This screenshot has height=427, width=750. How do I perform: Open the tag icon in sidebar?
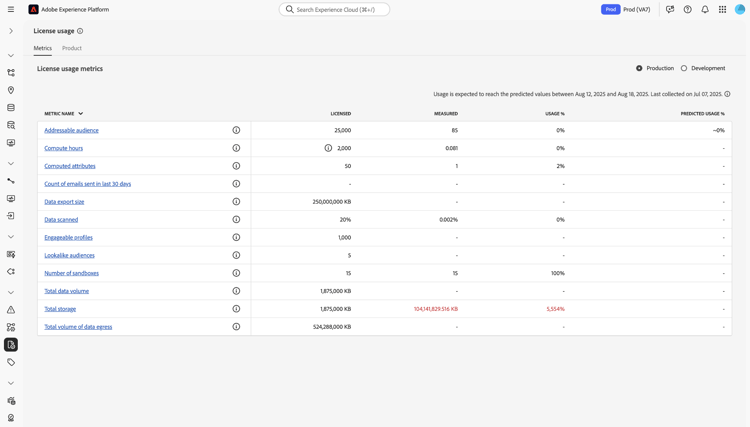(x=11, y=362)
